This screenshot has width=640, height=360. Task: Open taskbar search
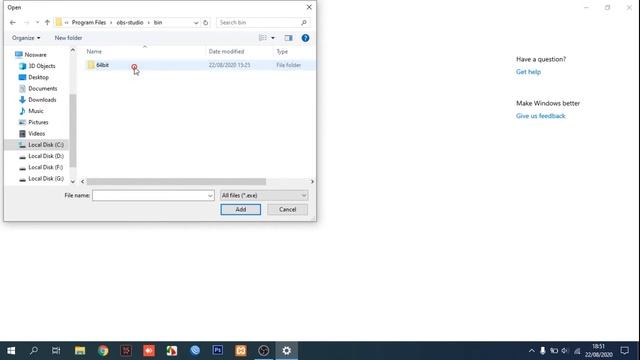point(34,351)
